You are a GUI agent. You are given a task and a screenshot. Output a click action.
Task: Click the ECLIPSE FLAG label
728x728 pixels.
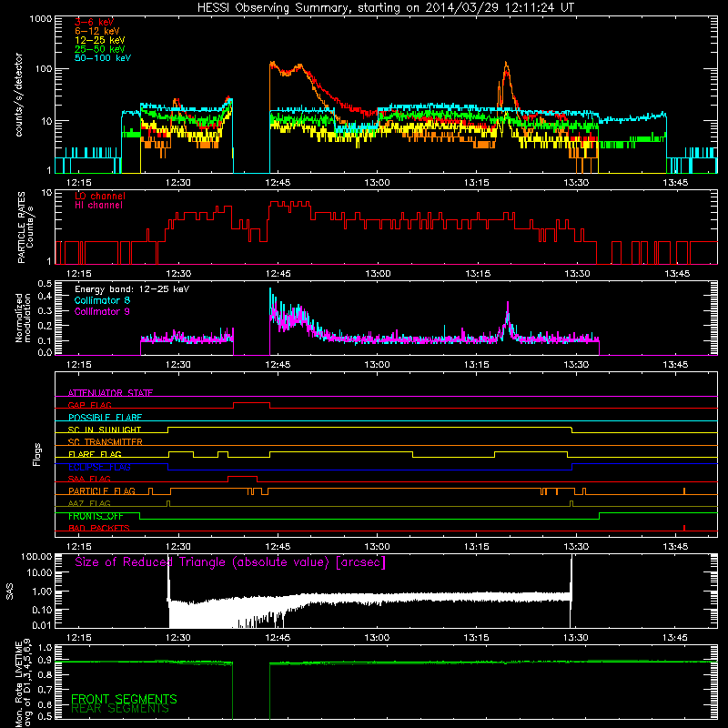pos(99,467)
